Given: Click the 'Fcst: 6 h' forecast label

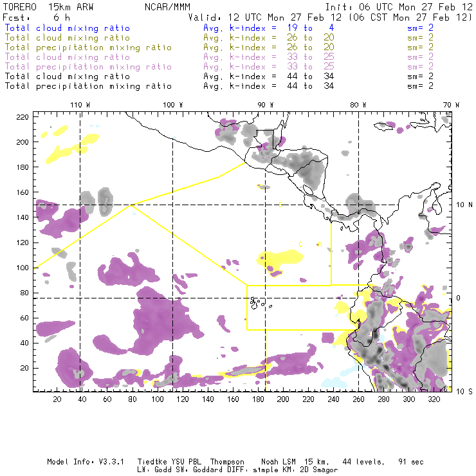Looking at the screenshot, I should tap(37, 17).
